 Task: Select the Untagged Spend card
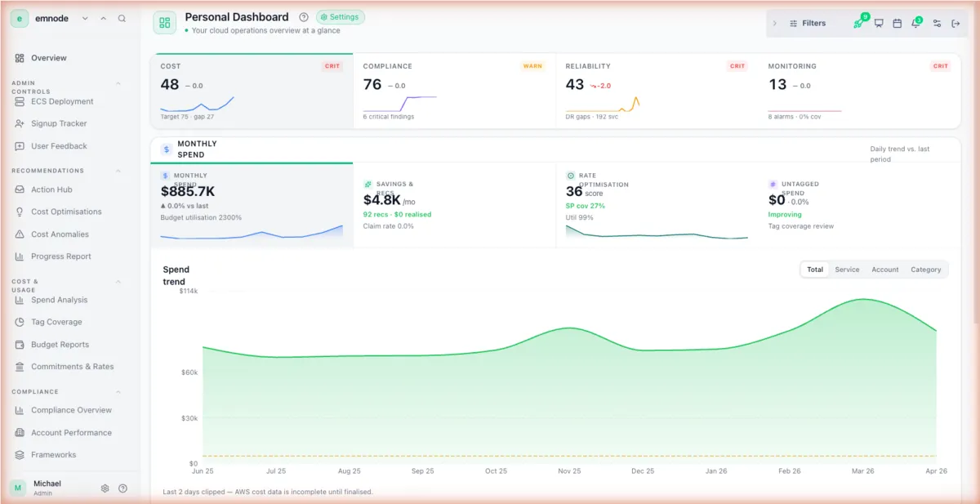pos(859,204)
